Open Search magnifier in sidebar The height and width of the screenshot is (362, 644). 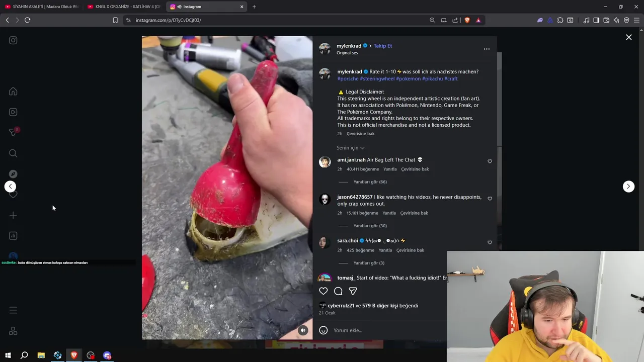[13, 153]
